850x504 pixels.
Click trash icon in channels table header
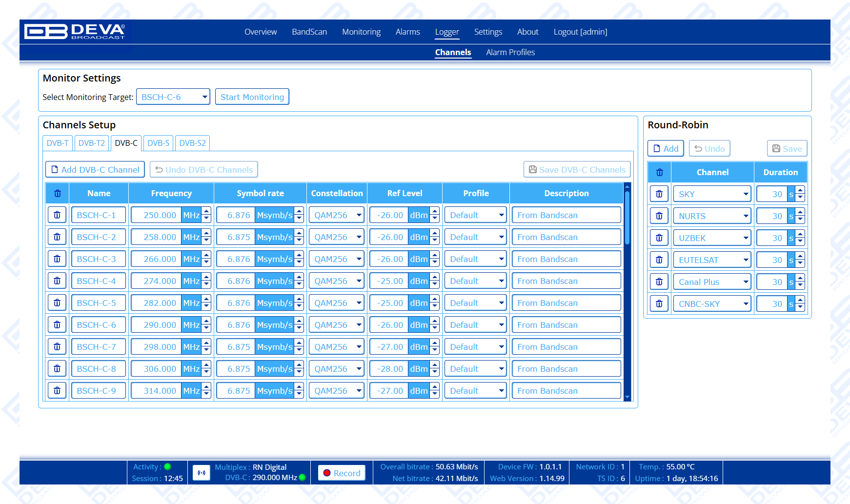(57, 193)
